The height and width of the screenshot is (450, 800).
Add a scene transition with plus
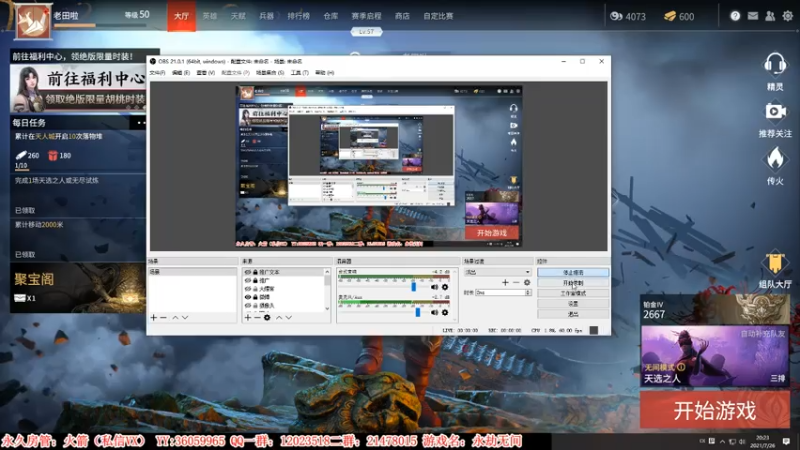(x=505, y=282)
